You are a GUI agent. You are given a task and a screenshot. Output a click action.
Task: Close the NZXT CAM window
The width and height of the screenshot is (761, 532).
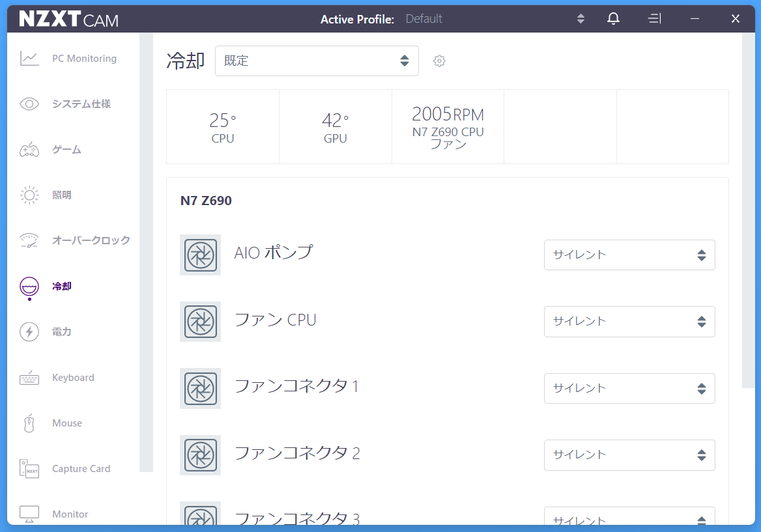point(736,19)
